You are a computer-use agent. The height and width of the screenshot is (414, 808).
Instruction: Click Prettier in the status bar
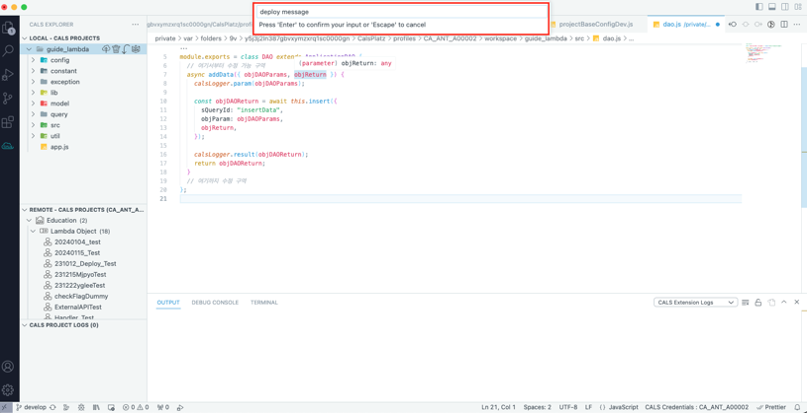click(x=771, y=407)
